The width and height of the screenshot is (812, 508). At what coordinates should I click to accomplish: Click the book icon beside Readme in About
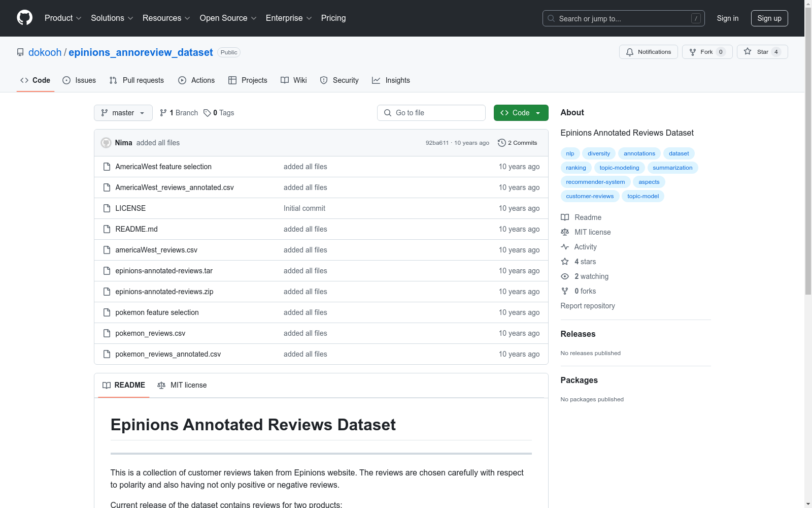click(565, 217)
